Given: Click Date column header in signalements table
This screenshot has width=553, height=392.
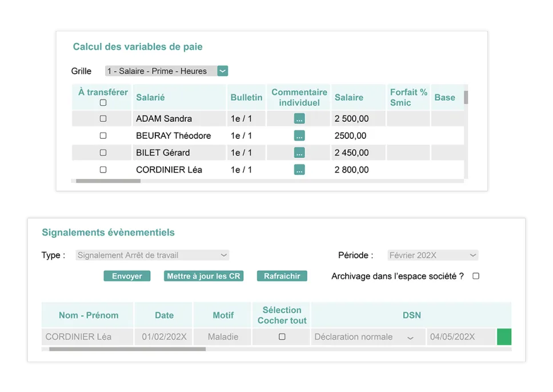Looking at the screenshot, I should [x=163, y=315].
